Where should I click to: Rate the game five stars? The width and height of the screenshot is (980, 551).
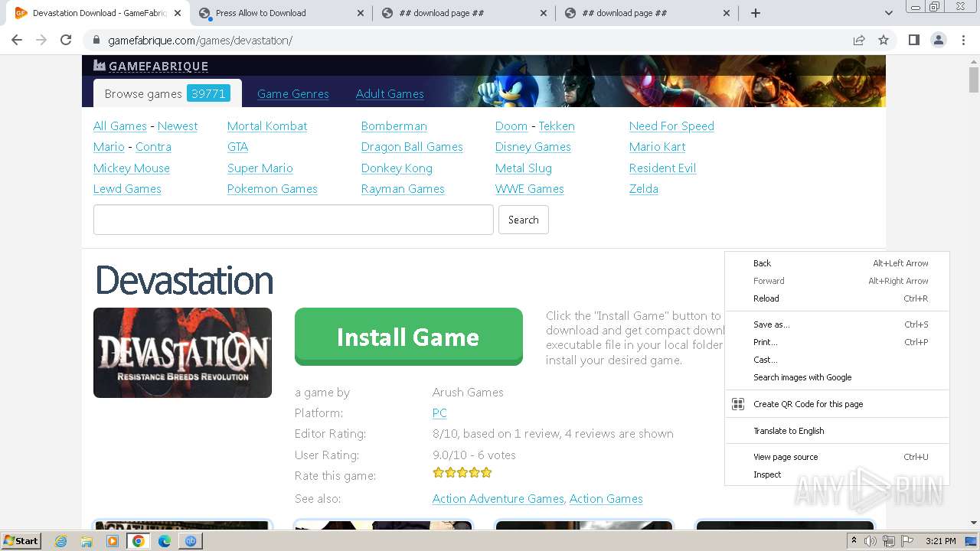click(x=486, y=473)
